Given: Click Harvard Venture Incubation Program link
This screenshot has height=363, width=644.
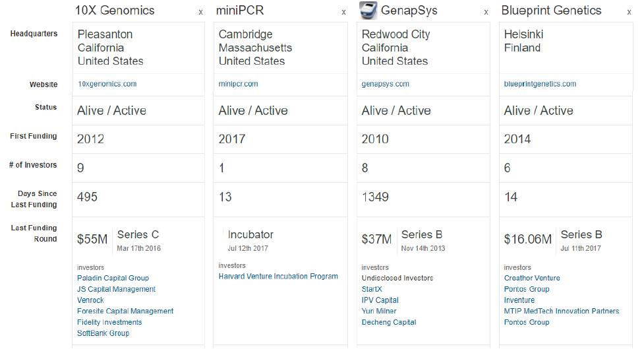Looking at the screenshot, I should [x=278, y=277].
